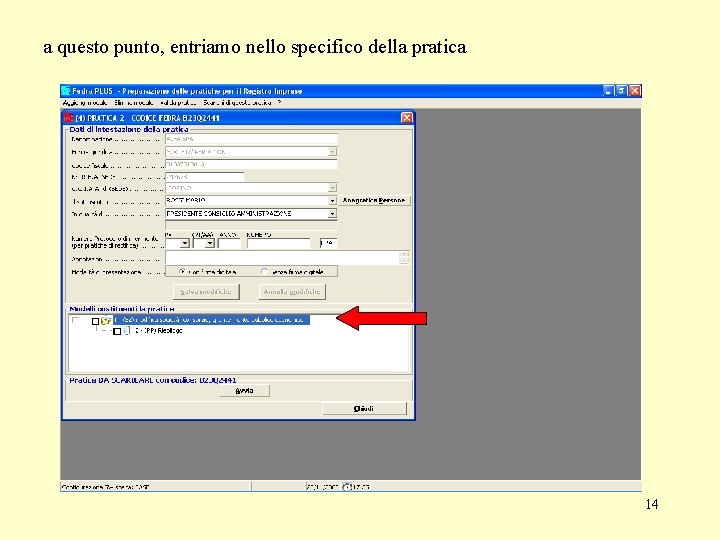This screenshot has height=540, width=720.
Task: Select the Riepilogo tree row
Action: point(158,331)
